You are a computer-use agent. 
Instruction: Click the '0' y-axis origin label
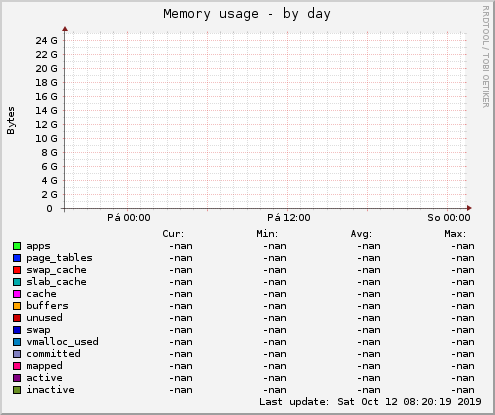(49, 209)
